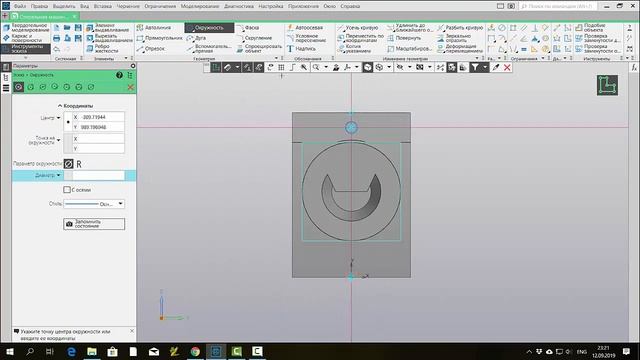Viewport: 640px width, 360px height.
Task: Click the Повернуть rotate tool
Action: point(404,38)
